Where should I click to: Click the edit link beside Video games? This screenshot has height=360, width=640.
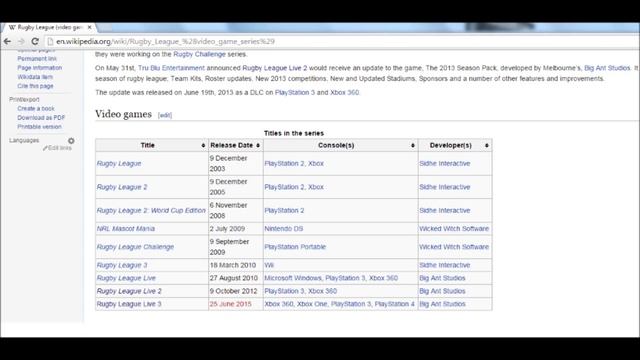click(165, 115)
